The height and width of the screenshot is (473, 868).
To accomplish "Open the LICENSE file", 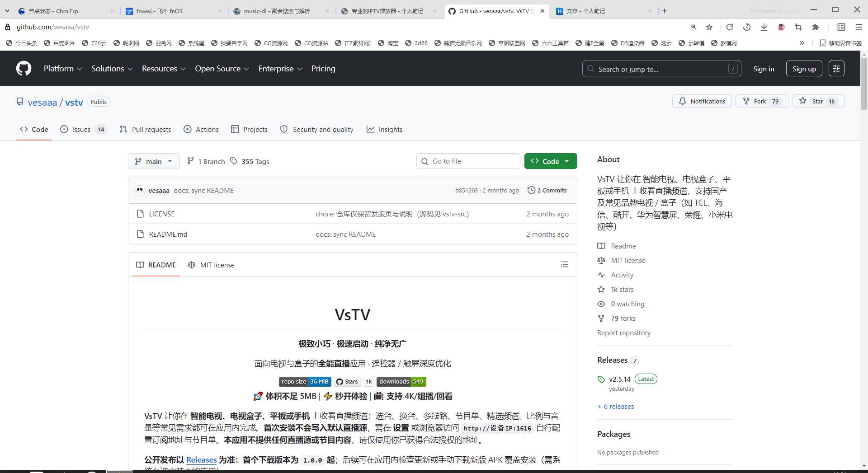I will tap(162, 214).
